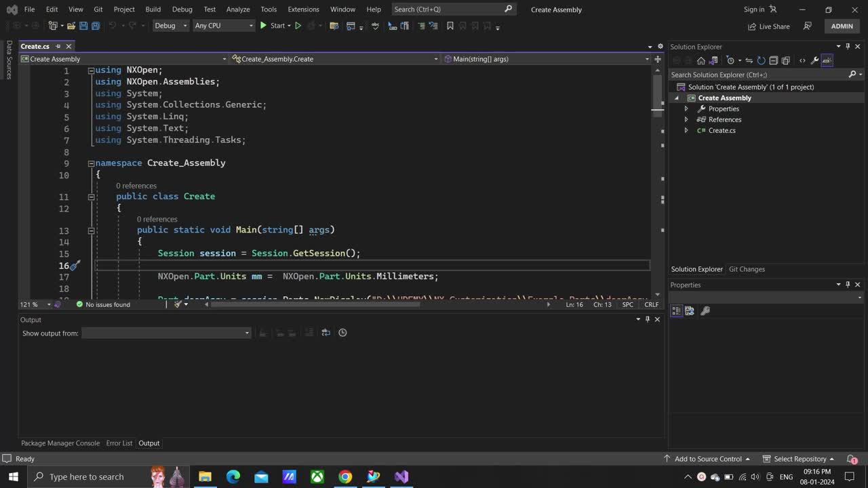Click Add to Source Control in status bar
The width and height of the screenshot is (868, 488).
[x=707, y=459]
